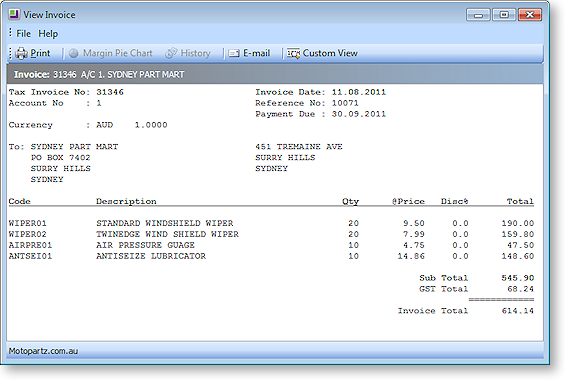
Task: Click item code AIRPRE01
Action: coord(30,245)
